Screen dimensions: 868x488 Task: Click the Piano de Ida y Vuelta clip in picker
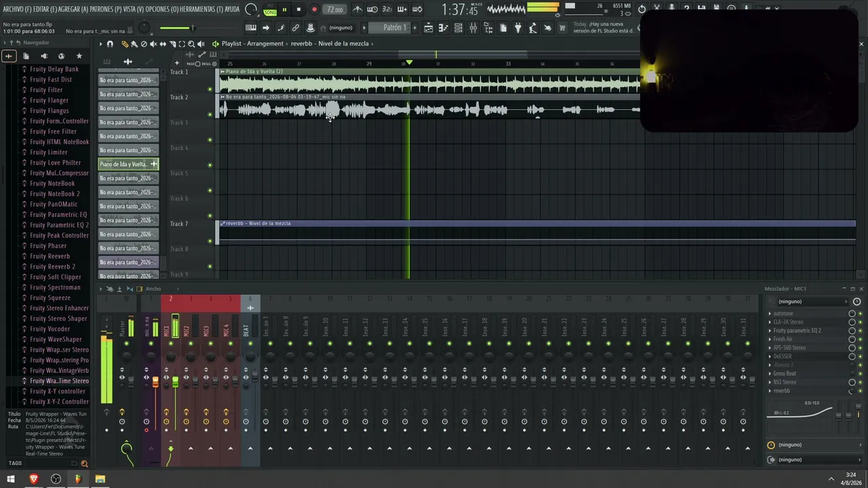point(129,164)
